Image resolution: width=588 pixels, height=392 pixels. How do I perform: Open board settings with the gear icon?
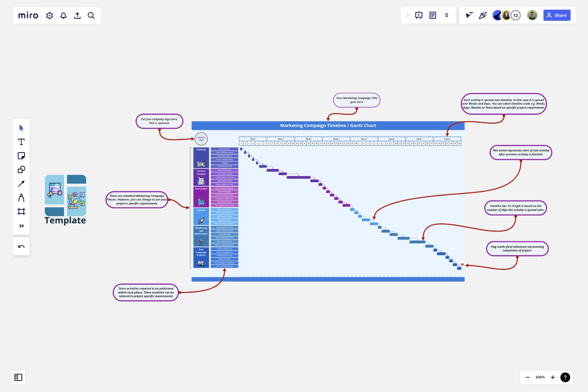click(49, 16)
